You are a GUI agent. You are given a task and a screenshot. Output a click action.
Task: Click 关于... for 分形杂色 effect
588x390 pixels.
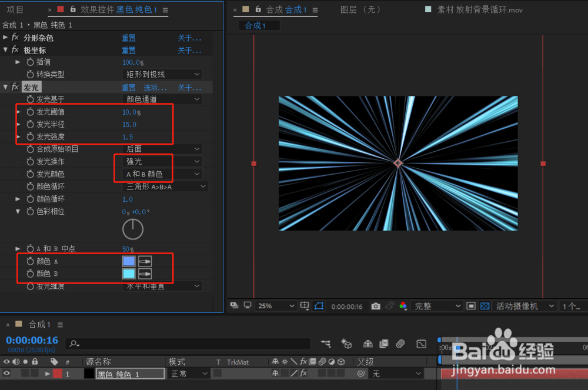(189, 38)
